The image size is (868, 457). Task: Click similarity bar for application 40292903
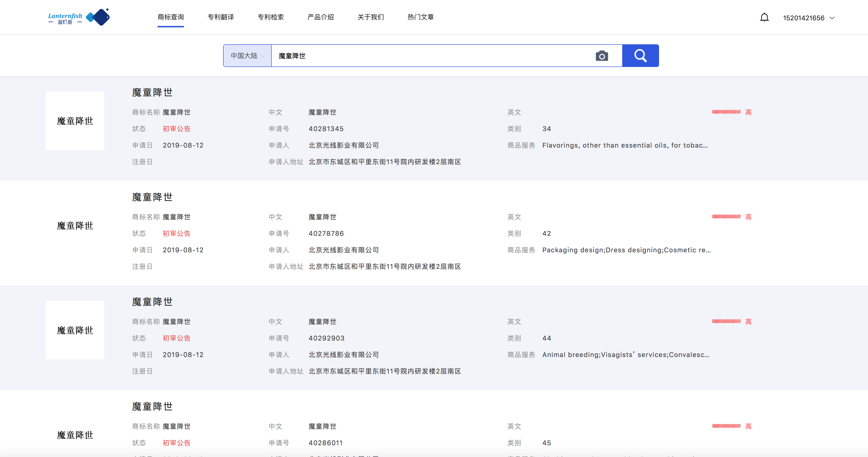coord(726,321)
